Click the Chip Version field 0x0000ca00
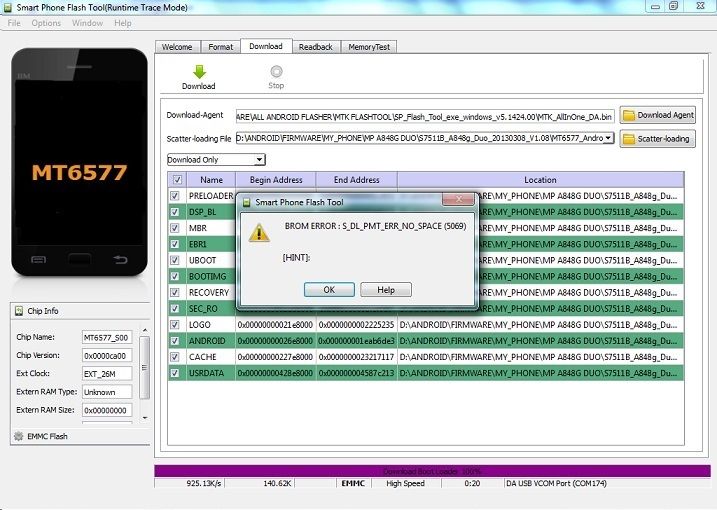 tap(107, 355)
